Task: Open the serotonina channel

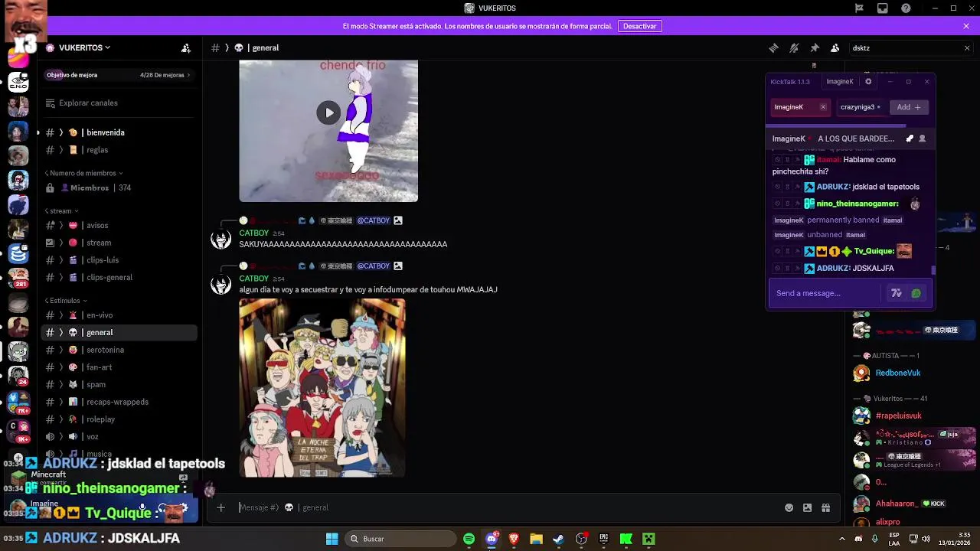Action: coord(119,350)
